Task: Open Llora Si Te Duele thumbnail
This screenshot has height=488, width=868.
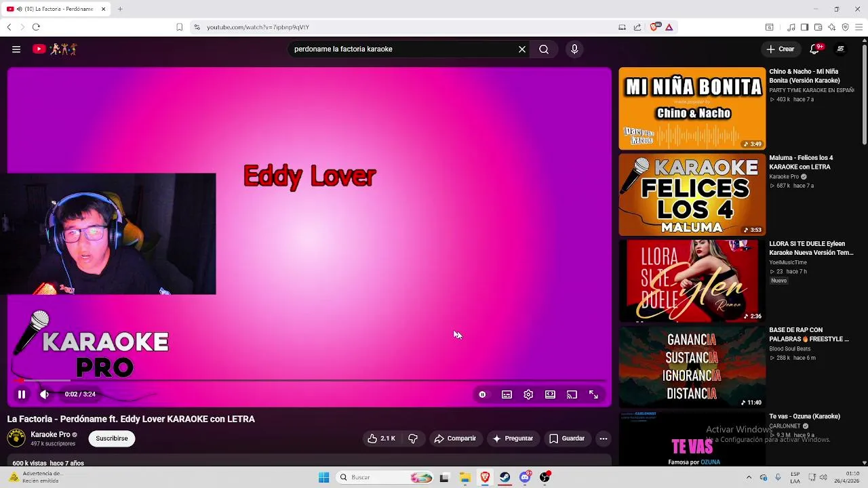Action: tap(692, 281)
